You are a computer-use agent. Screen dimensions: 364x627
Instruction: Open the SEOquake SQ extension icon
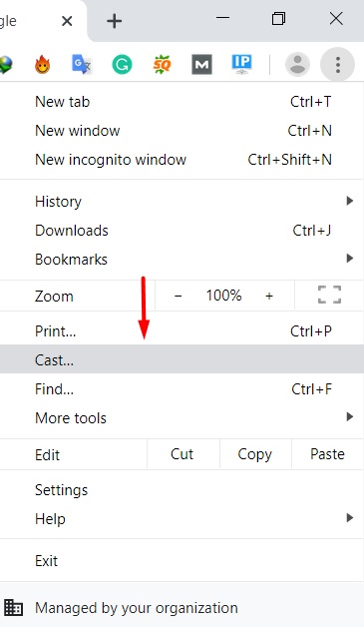(162, 64)
